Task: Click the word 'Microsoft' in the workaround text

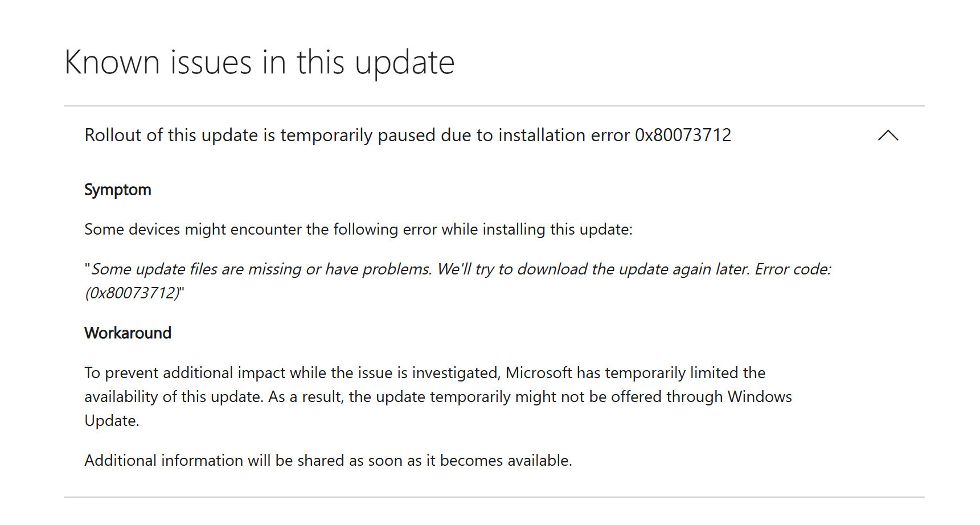Action: (x=539, y=373)
